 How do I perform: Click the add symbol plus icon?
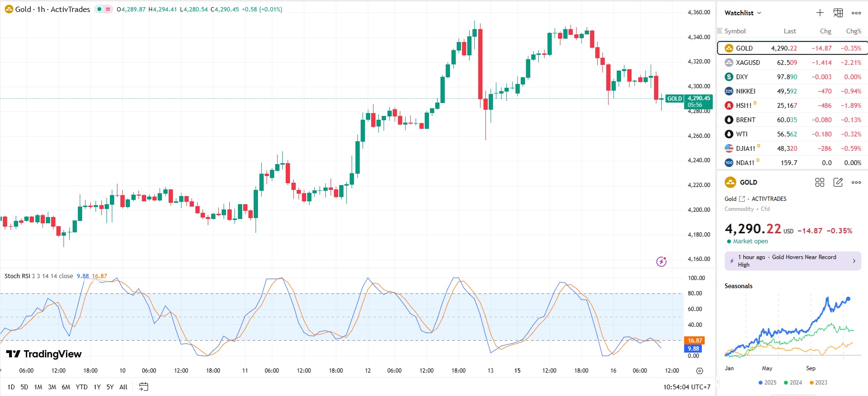[820, 13]
